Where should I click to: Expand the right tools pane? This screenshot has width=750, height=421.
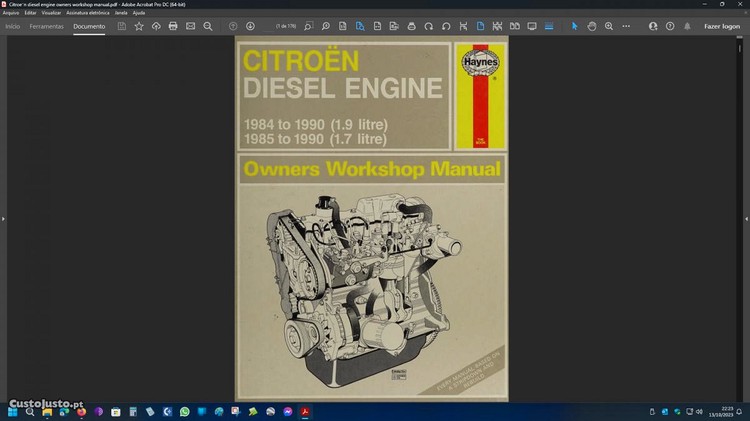746,218
